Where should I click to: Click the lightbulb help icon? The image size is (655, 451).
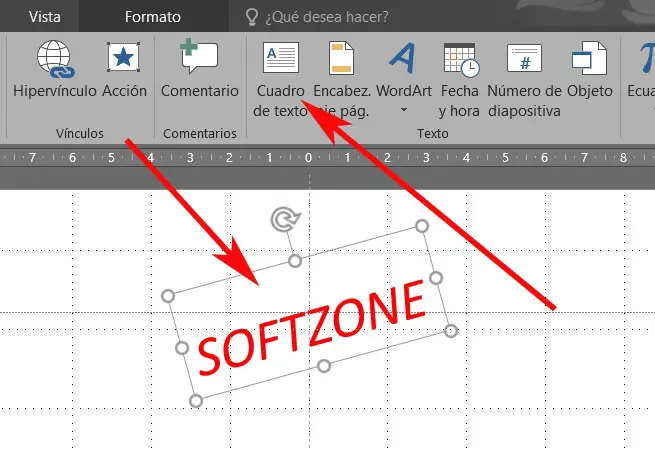252,17
